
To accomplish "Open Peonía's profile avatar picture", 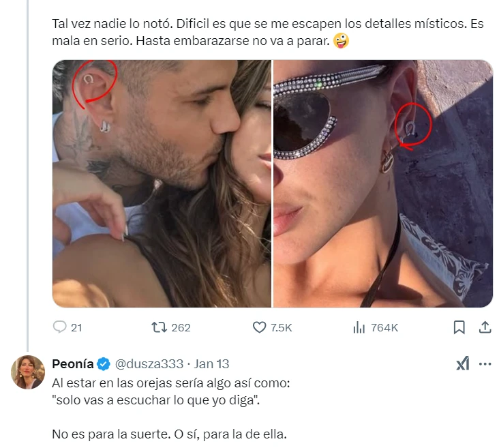I will point(28,372).
